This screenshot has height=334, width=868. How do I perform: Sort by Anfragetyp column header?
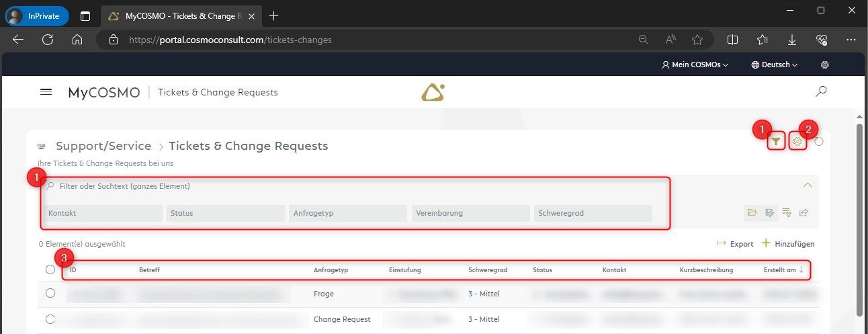tap(330, 270)
